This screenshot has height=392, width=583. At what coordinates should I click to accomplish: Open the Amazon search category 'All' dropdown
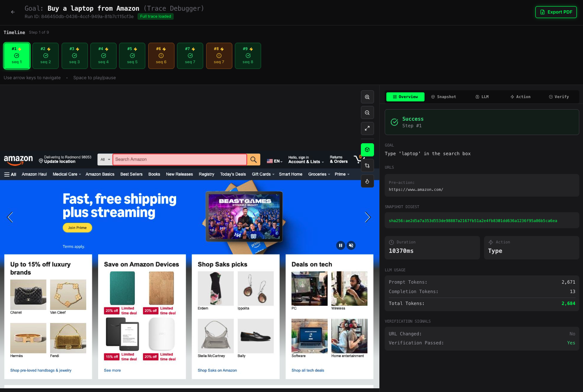tap(105, 160)
